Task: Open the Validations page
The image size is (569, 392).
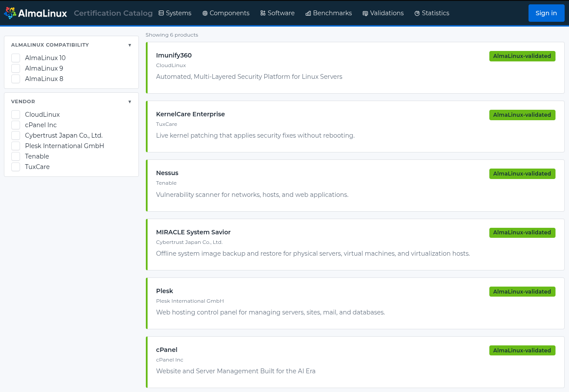Action: tap(383, 13)
